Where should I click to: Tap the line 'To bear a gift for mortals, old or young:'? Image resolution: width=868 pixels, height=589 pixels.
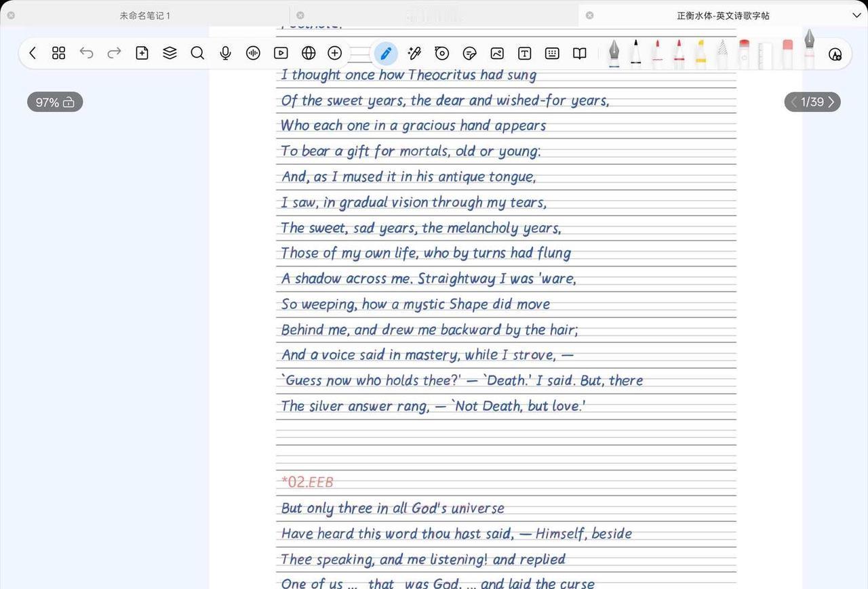tap(411, 151)
